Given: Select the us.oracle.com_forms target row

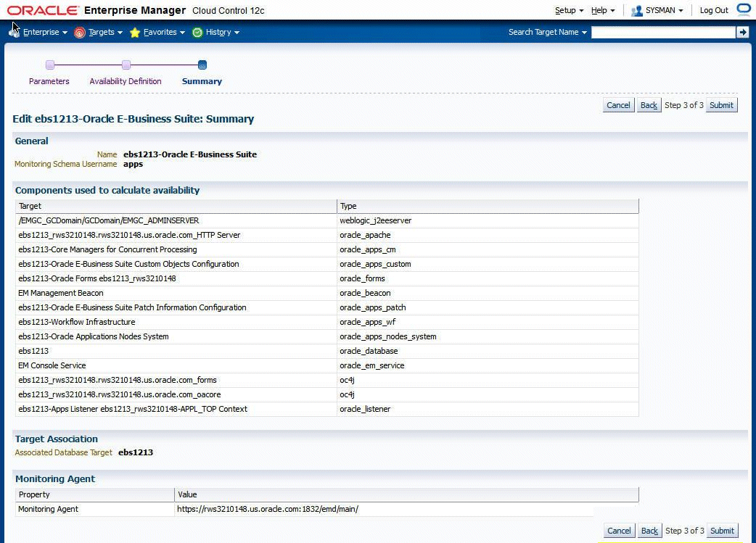Looking at the screenshot, I should 327,380.
